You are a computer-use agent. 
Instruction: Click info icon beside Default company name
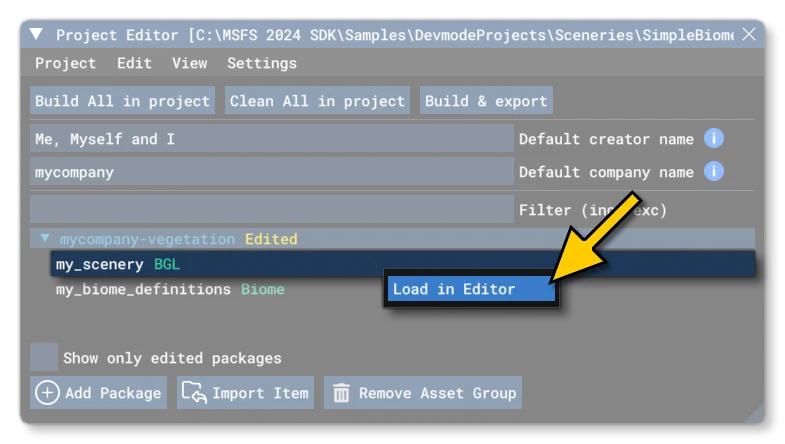tap(713, 171)
